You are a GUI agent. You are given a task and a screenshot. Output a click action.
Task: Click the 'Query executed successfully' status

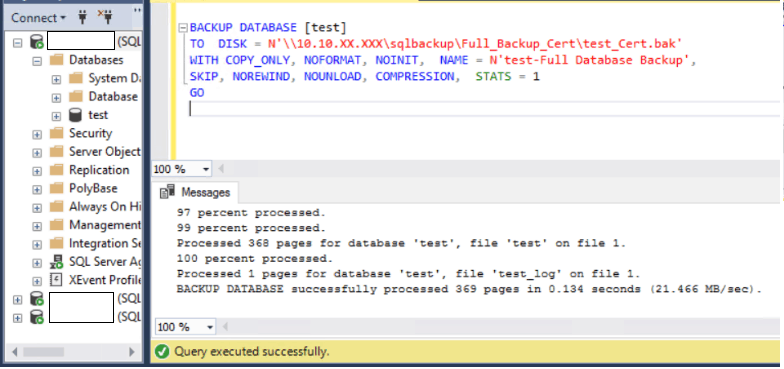pos(252,352)
